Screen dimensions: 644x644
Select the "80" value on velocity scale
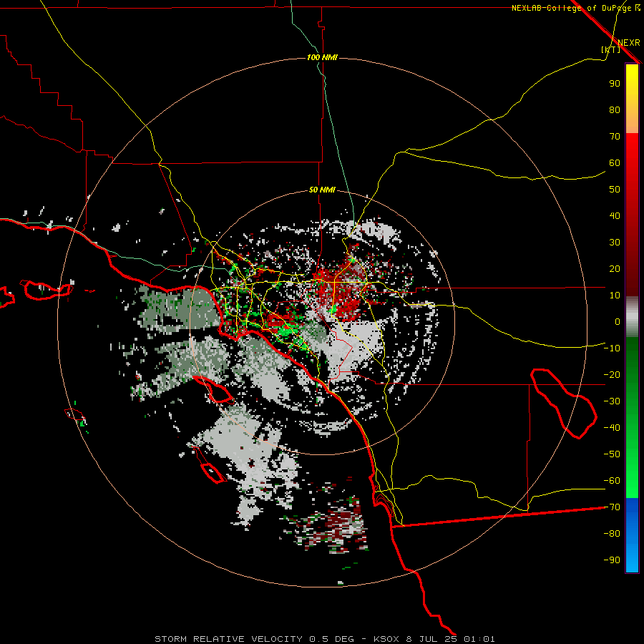pyautogui.click(x=615, y=110)
